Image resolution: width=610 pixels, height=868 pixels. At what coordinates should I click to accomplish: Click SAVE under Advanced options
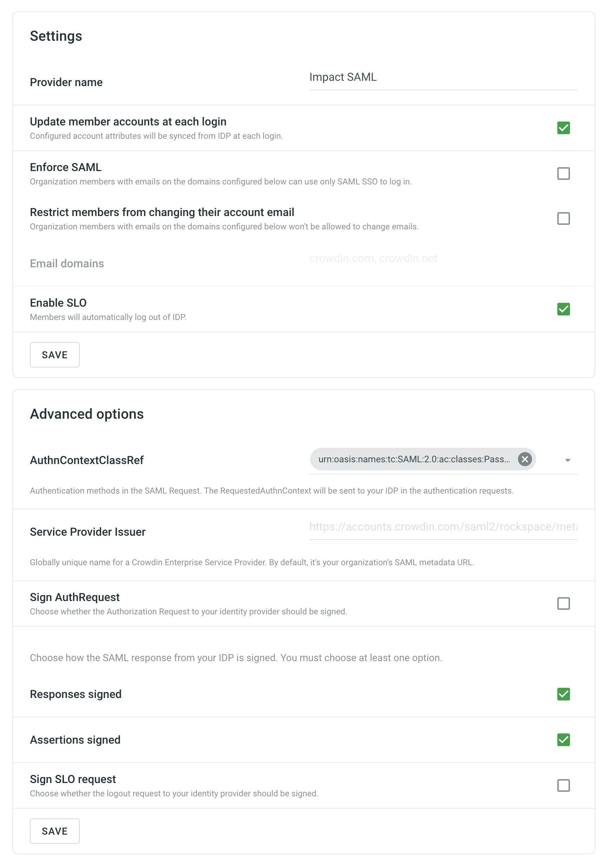[x=54, y=831]
